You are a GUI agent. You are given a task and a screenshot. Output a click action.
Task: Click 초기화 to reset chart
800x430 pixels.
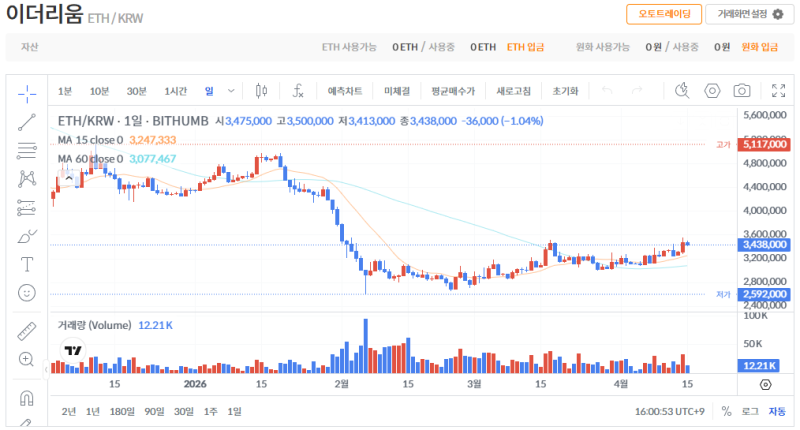565,91
